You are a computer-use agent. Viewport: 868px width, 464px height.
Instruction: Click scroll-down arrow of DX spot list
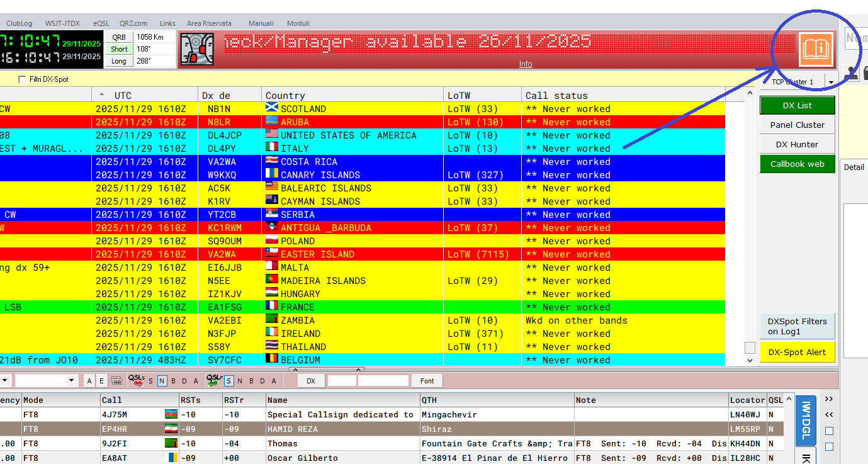pyautogui.click(x=749, y=361)
